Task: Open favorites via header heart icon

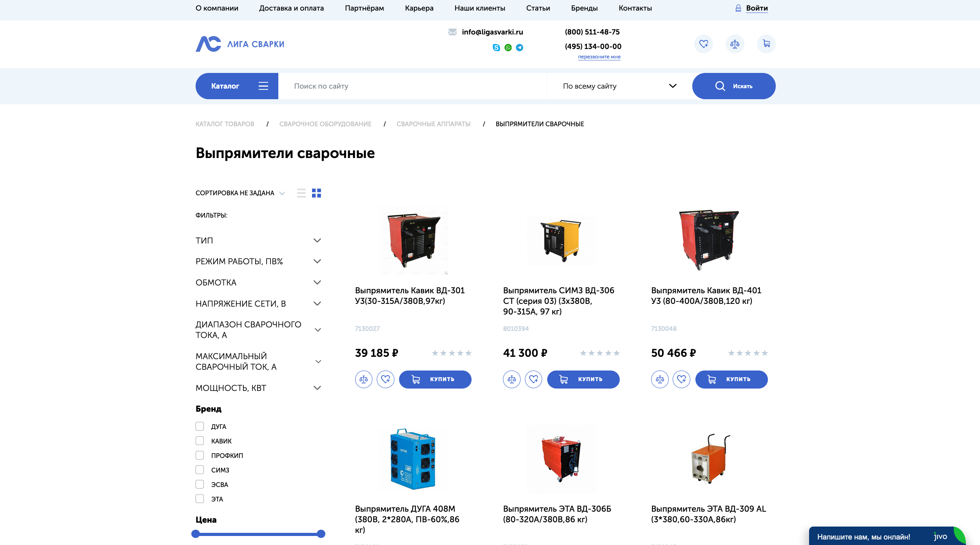Action: tap(704, 44)
